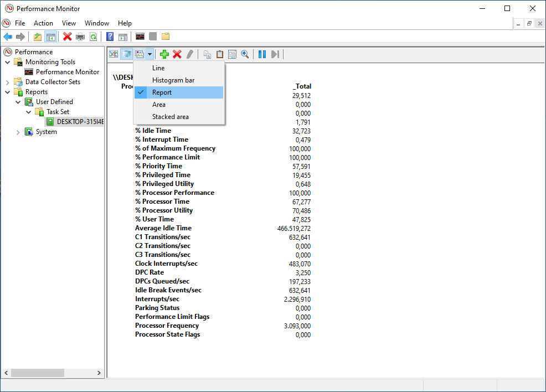
Task: Click the Copy Properties icon
Action: (207, 54)
